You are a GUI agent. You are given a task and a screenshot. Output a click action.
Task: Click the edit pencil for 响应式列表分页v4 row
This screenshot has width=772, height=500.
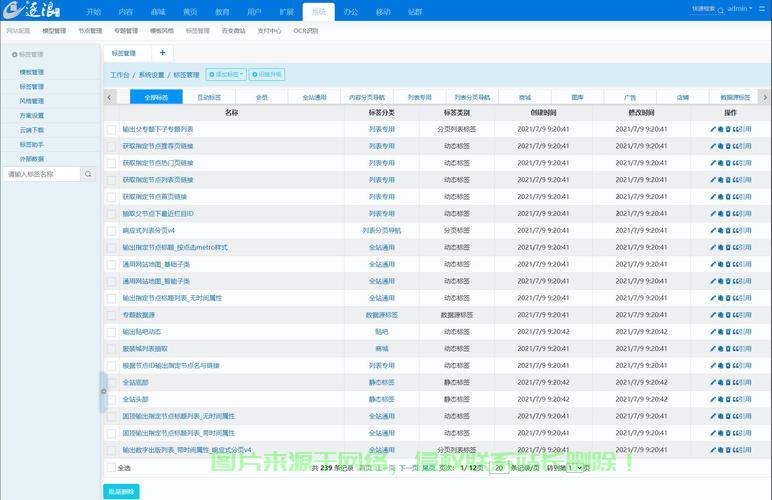tap(713, 230)
